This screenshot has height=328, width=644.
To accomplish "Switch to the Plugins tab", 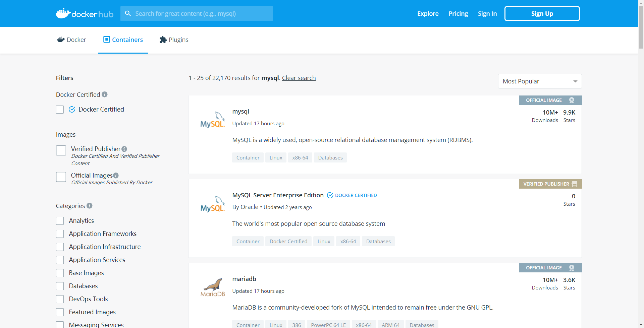I will click(x=174, y=40).
